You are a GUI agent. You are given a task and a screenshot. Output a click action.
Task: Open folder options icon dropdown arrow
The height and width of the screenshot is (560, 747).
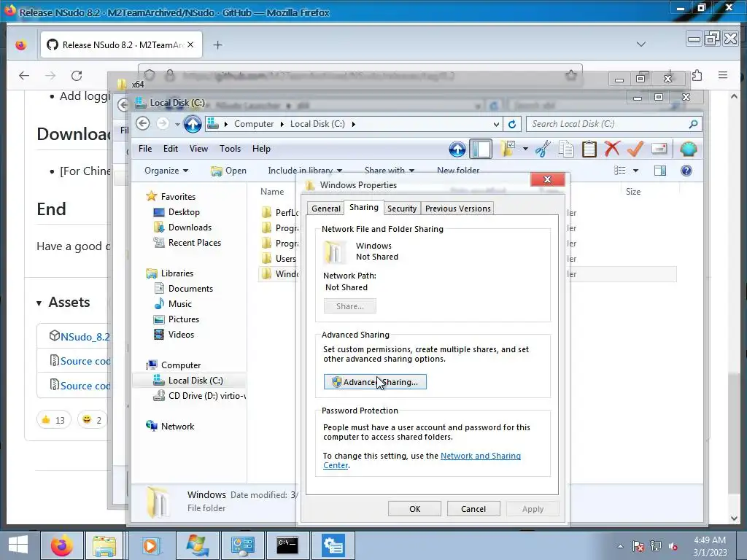(525, 149)
